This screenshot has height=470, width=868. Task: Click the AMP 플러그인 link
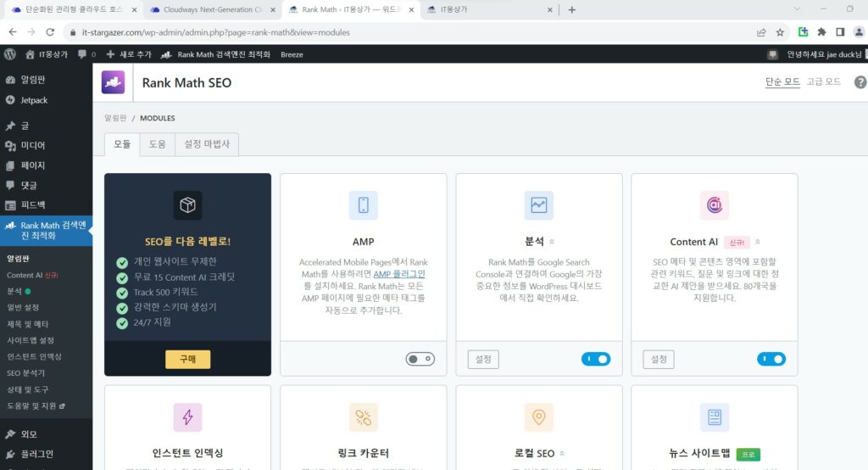coord(399,274)
